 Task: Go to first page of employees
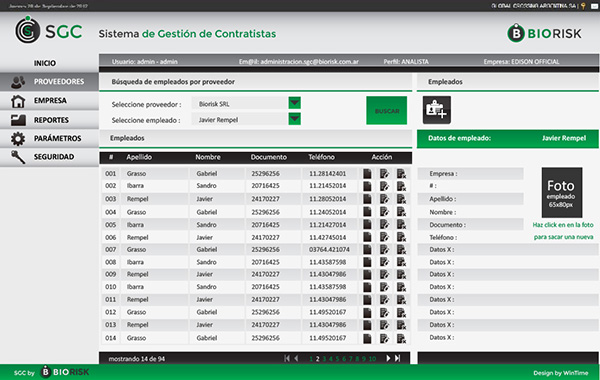[x=287, y=358]
